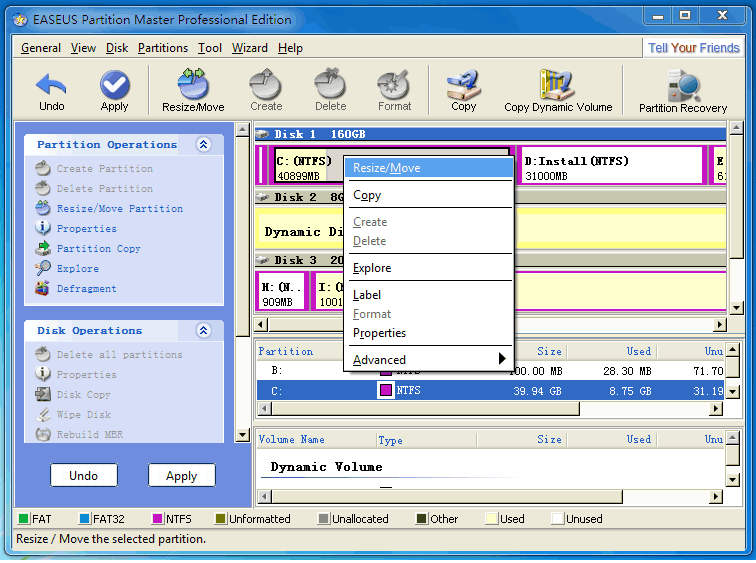This screenshot has width=756, height=563.
Task: Open the General menu
Action: point(40,48)
